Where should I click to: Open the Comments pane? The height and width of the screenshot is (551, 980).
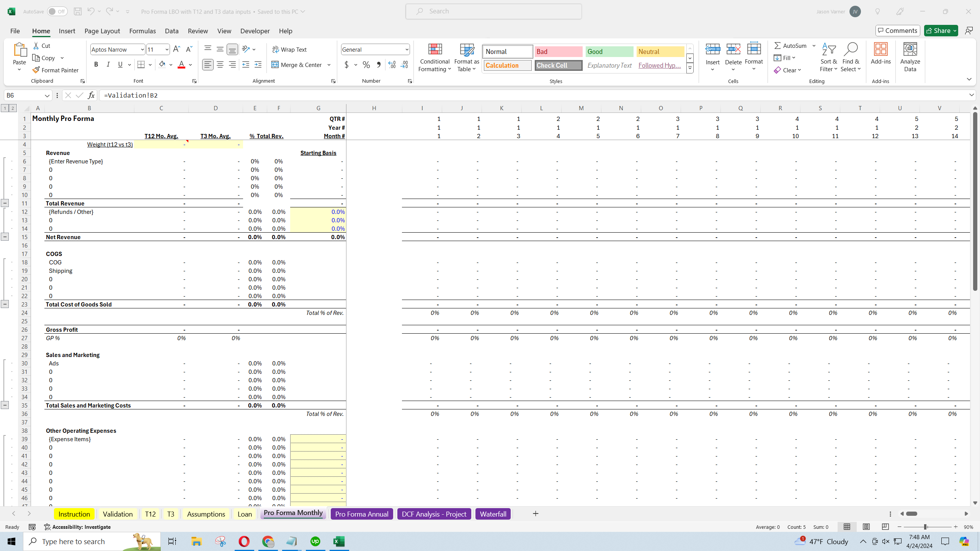(898, 30)
